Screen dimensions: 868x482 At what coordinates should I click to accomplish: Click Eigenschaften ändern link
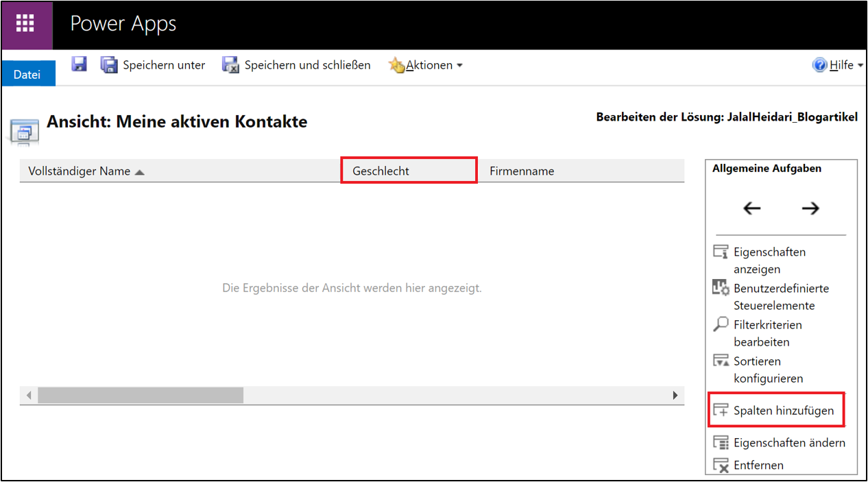pyautogui.click(x=789, y=443)
